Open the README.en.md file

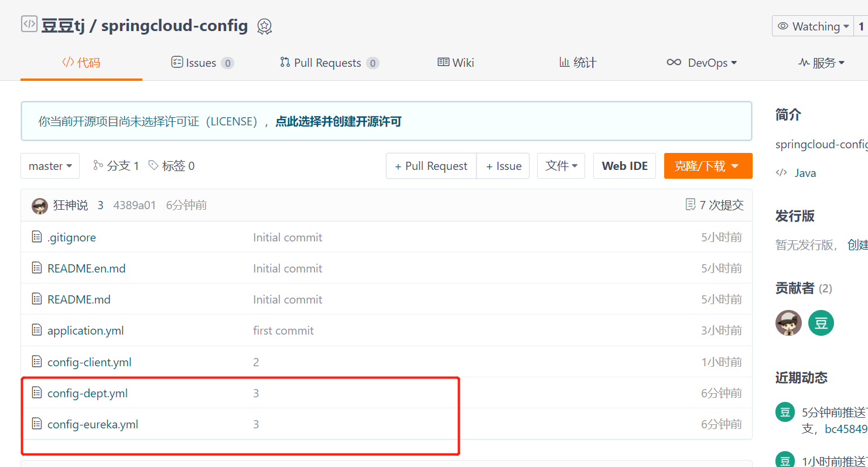86,268
